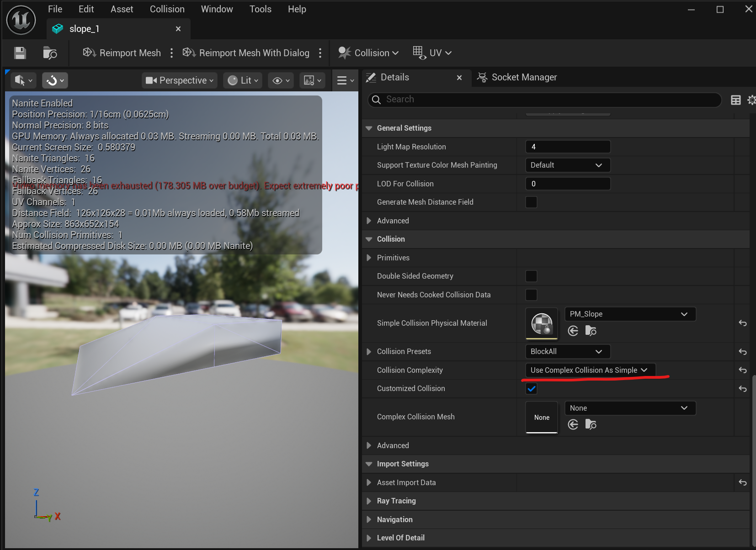
Task: Browse to asset in Content Browser icon
Action: [50, 53]
